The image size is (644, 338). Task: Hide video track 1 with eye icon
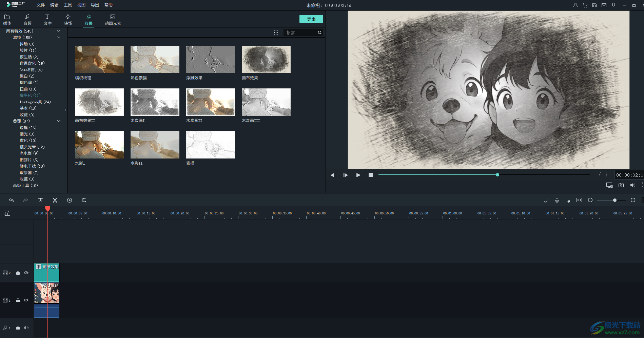26,300
